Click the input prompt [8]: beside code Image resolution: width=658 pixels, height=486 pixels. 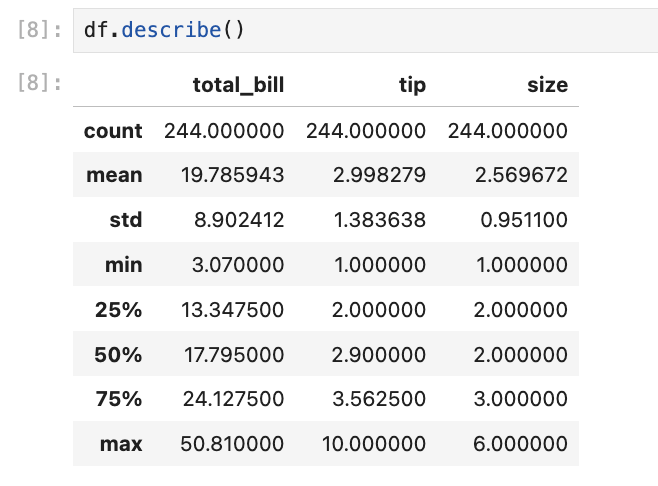[39, 30]
